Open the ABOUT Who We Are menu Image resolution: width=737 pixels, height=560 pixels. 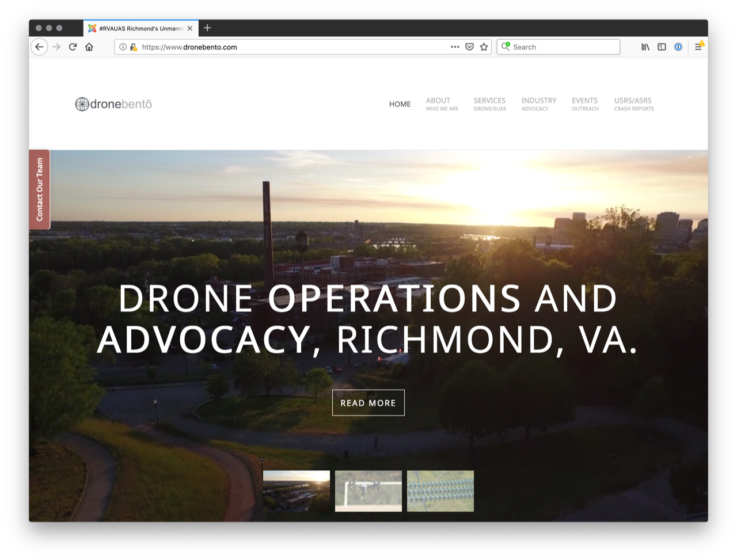pos(442,104)
